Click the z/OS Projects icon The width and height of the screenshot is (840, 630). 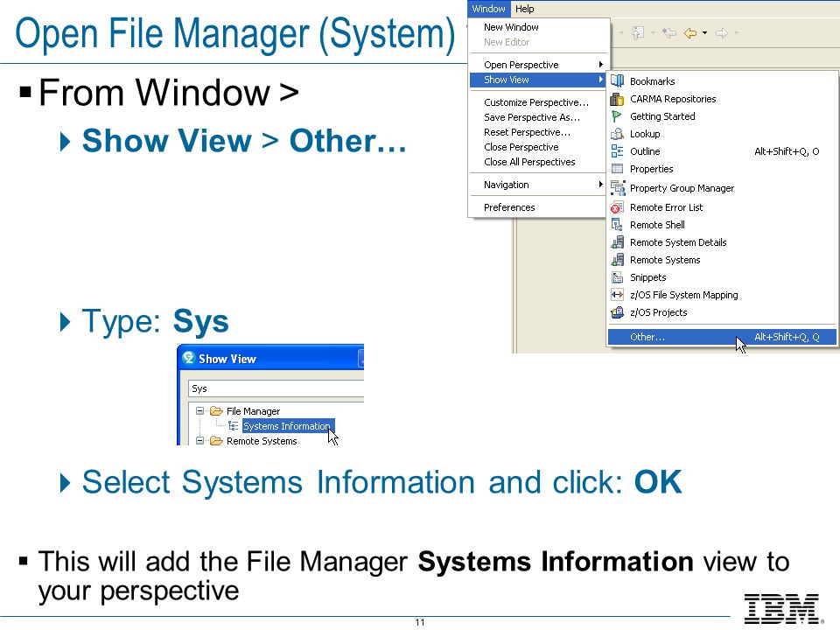[x=617, y=312]
